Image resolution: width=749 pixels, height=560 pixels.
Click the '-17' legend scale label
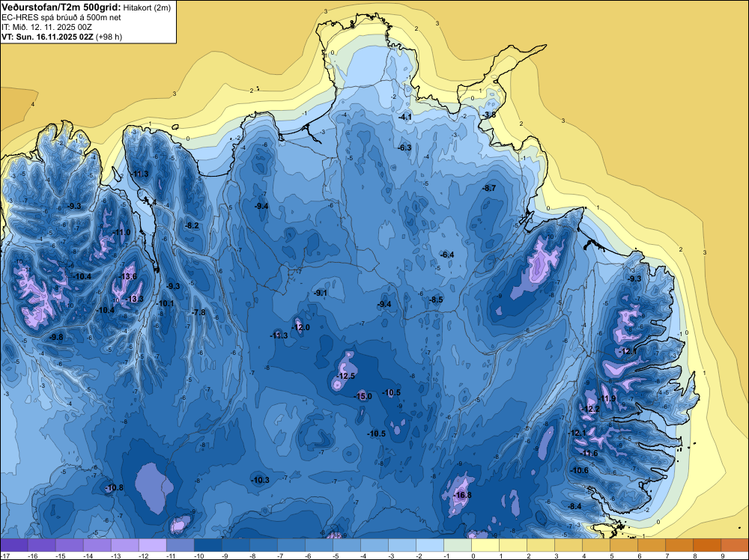(x=4, y=556)
